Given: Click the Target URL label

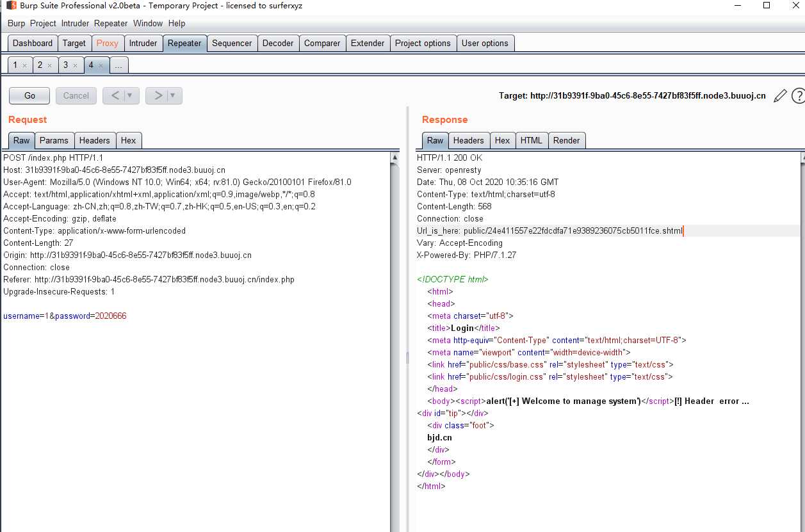Looking at the screenshot, I should point(632,95).
